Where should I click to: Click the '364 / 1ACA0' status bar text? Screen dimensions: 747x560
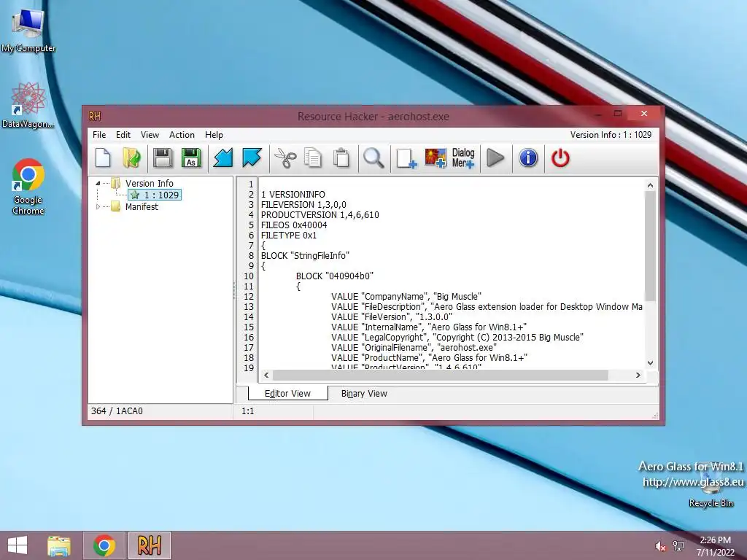coord(117,411)
